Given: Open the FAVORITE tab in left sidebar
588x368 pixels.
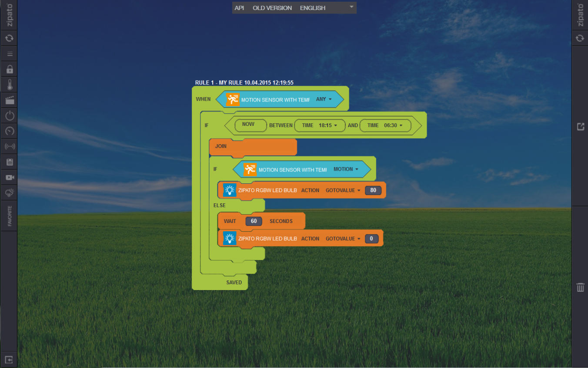Looking at the screenshot, I should (x=10, y=216).
